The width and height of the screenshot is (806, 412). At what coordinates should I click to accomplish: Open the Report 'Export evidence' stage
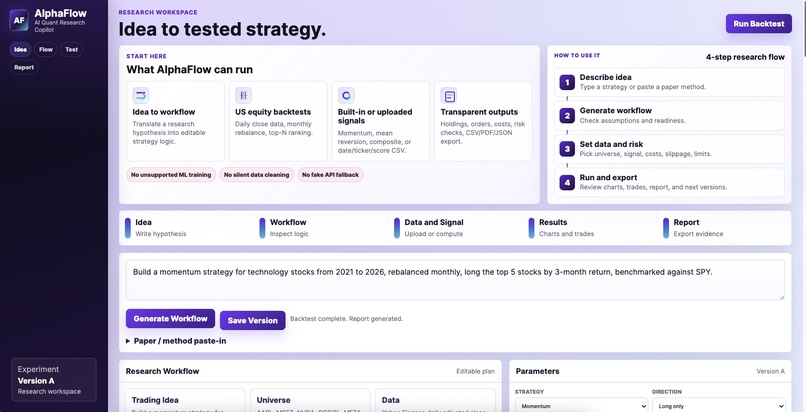[725, 228]
